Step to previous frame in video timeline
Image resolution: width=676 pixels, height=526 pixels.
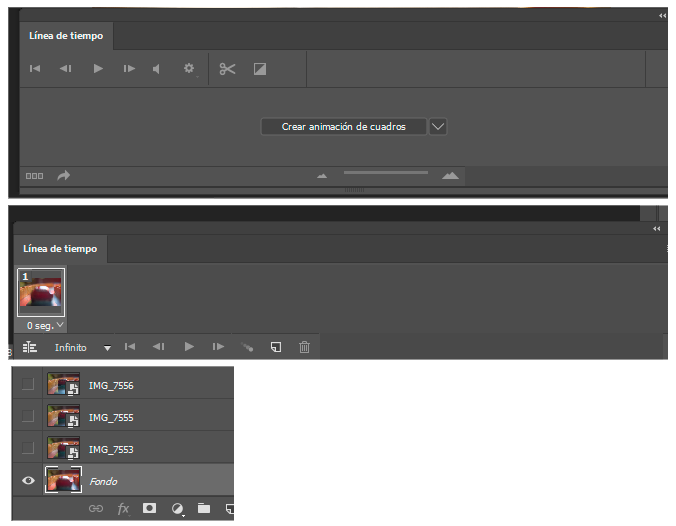pyautogui.click(x=66, y=69)
